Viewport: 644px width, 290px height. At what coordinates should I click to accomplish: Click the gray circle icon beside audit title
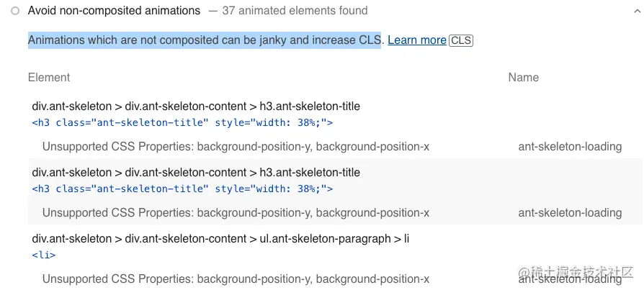(x=15, y=11)
